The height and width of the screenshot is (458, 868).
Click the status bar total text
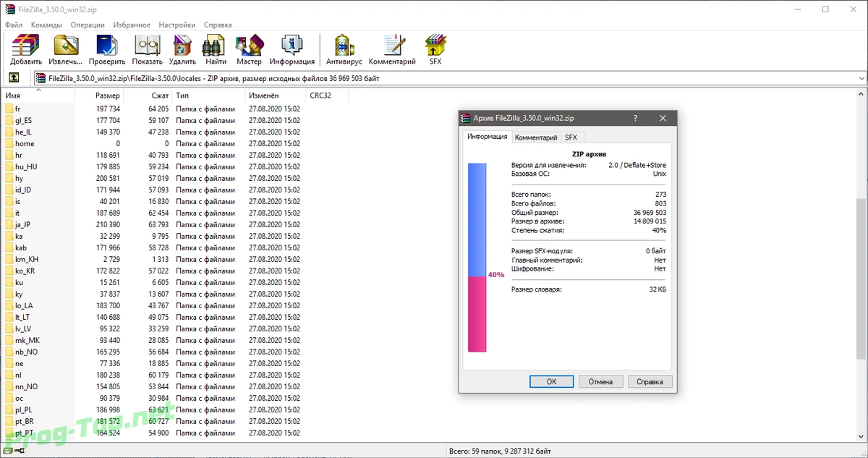coord(500,451)
